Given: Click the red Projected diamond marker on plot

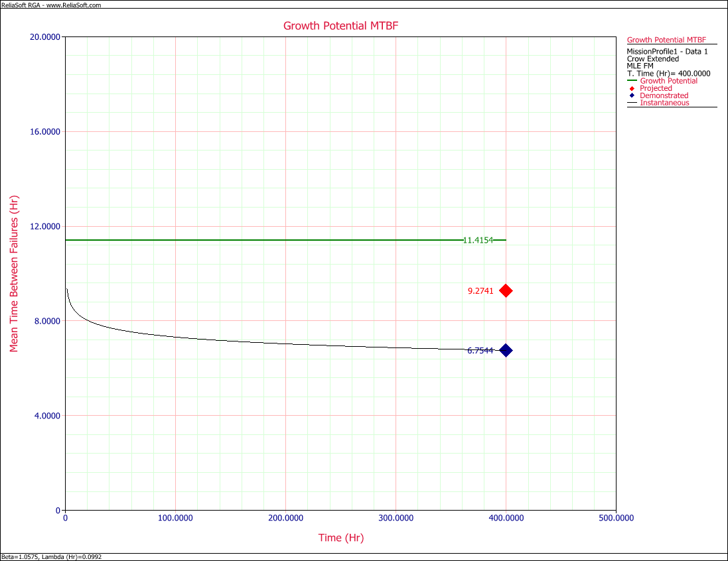Looking at the screenshot, I should pos(506,290).
